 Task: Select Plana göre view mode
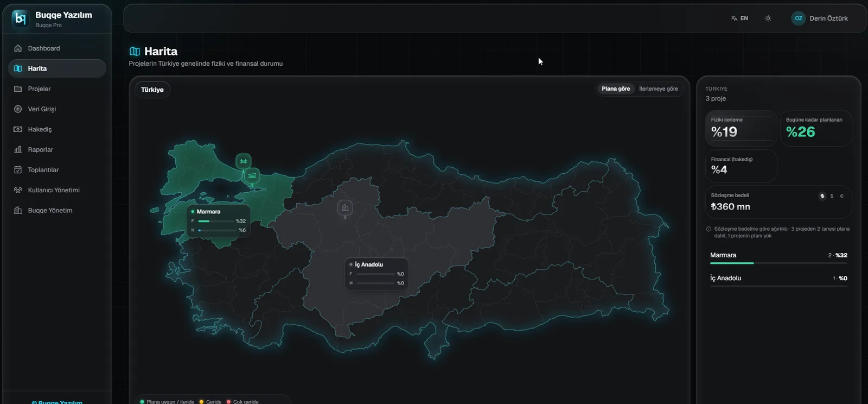click(616, 89)
